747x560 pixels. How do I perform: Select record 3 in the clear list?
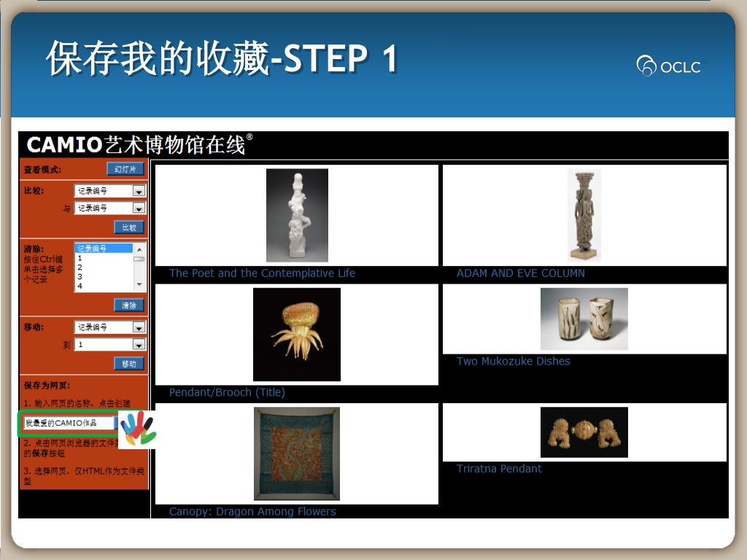[x=104, y=276]
